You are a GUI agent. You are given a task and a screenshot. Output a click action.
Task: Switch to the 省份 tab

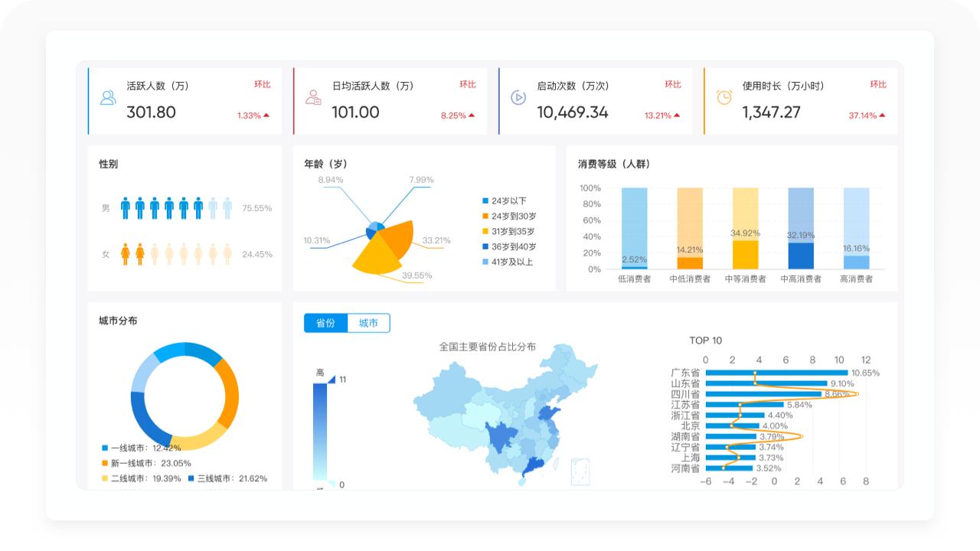coord(325,323)
